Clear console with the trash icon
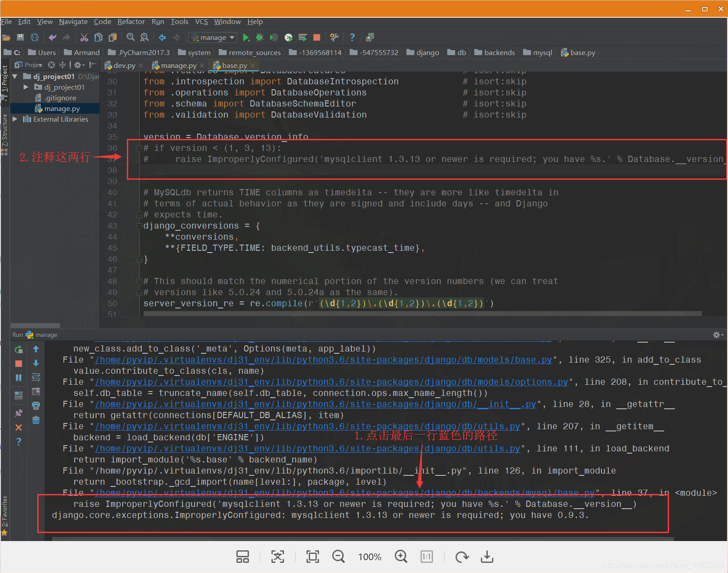This screenshot has height=573, width=728. (36, 420)
